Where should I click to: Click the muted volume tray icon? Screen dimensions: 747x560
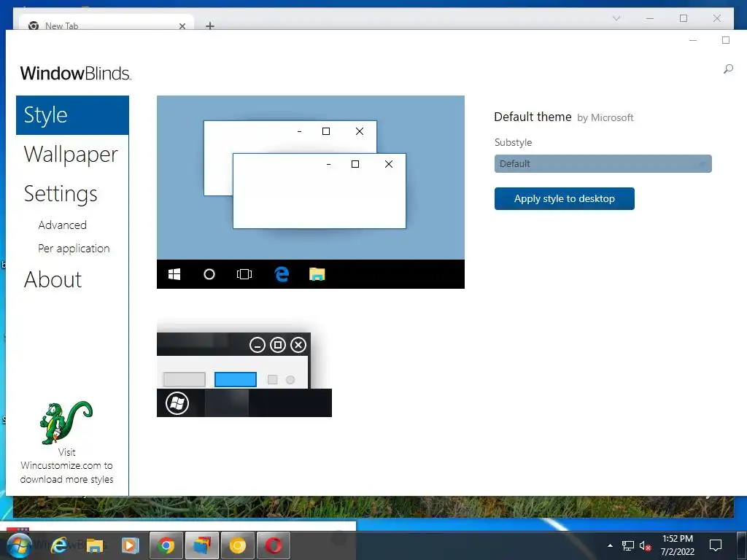[x=645, y=546]
